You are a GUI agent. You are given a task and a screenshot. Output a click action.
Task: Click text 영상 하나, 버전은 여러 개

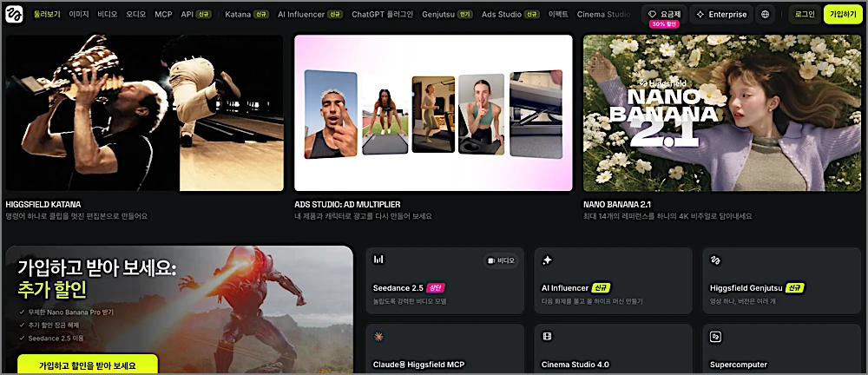point(744,301)
